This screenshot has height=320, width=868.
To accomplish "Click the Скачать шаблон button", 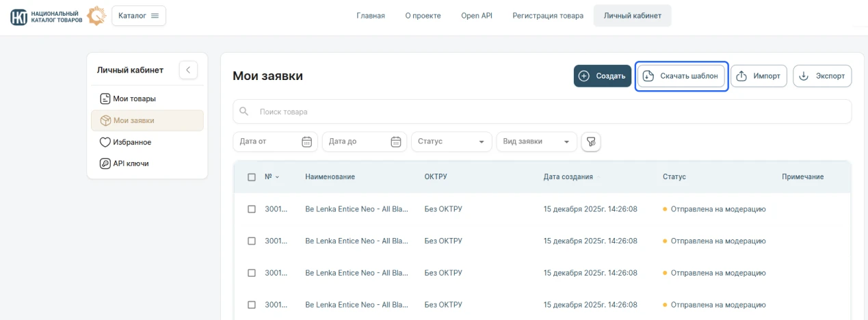I will (681, 76).
